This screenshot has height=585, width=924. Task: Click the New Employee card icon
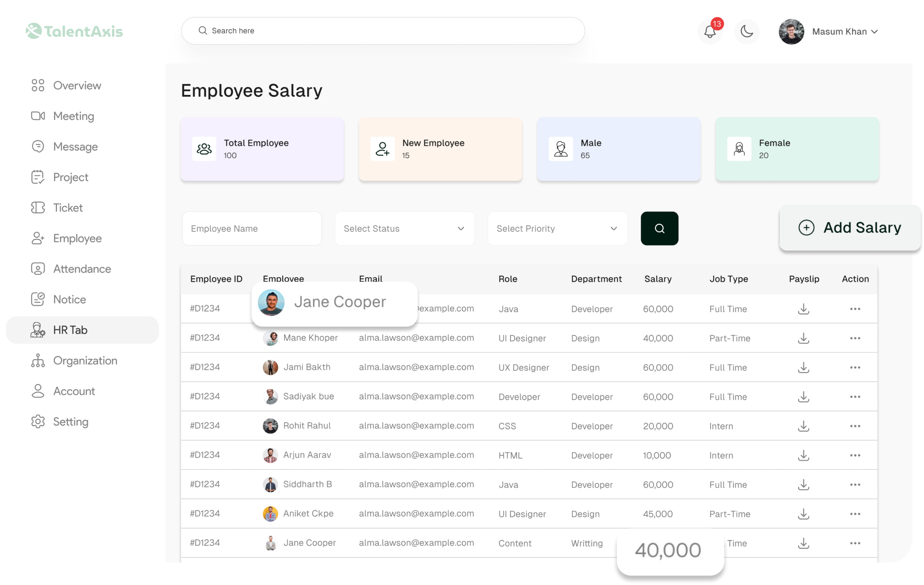click(382, 149)
